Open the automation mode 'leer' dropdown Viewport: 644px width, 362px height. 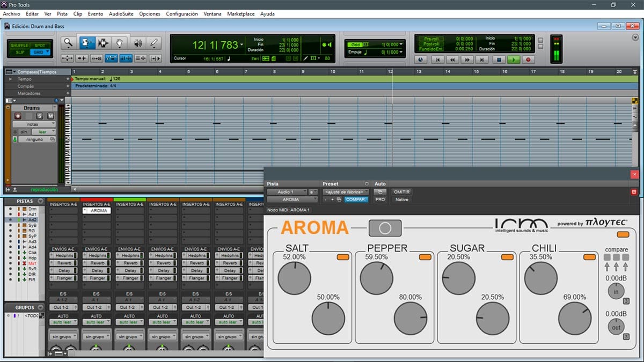[x=43, y=131]
